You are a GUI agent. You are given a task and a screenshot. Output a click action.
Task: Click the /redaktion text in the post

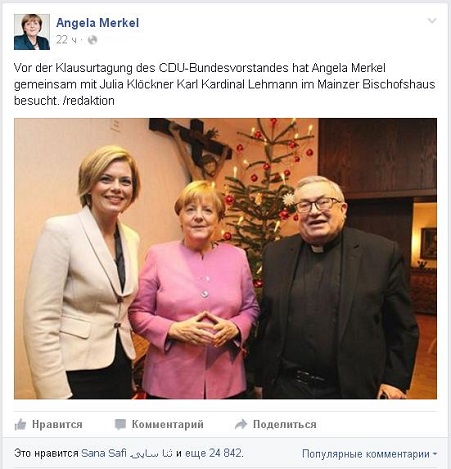coord(88,101)
